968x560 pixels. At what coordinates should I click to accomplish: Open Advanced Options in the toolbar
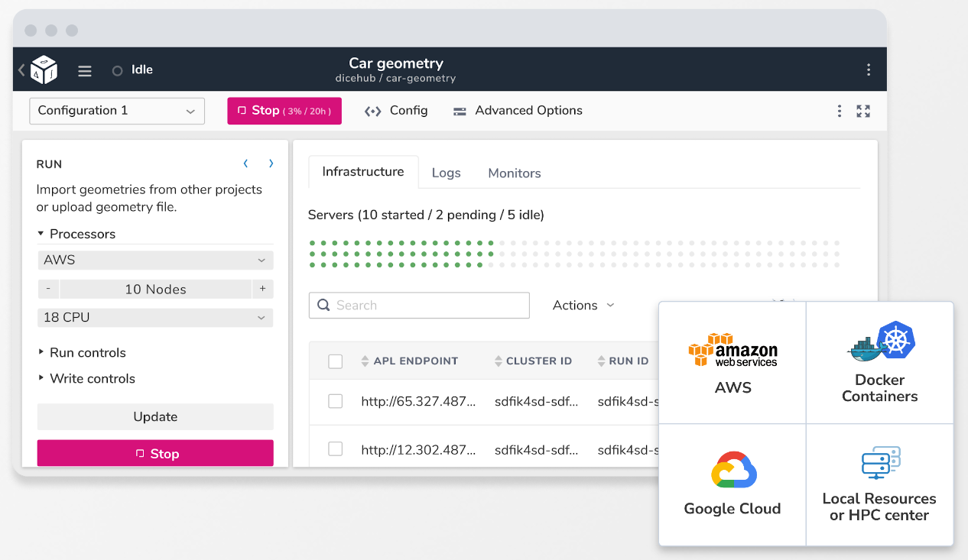[518, 111]
